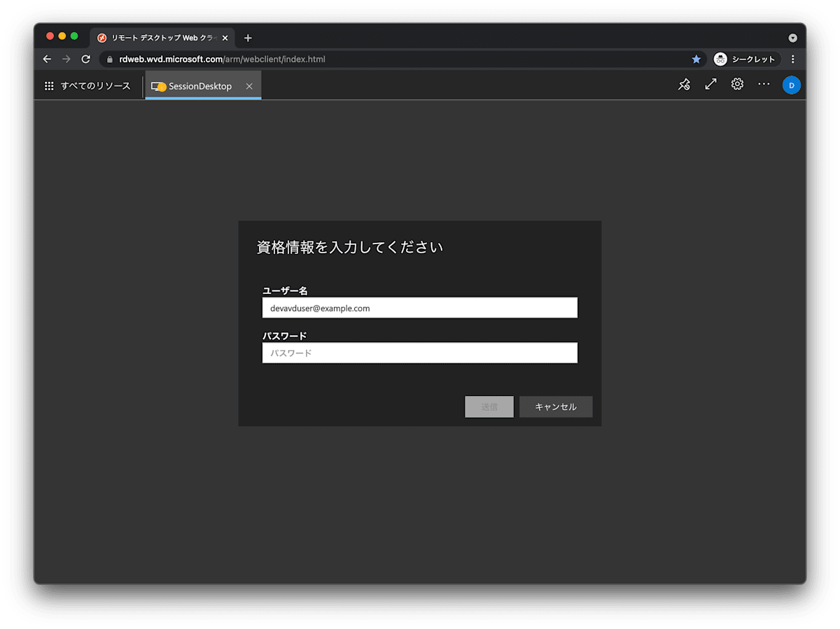Click the 資格情報を入力してください heading
840x629 pixels.
pyautogui.click(x=350, y=247)
